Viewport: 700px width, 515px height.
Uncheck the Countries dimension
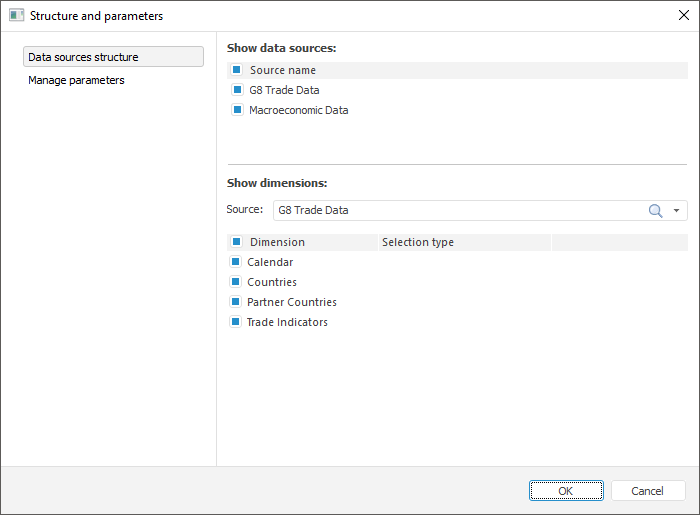pos(237,282)
